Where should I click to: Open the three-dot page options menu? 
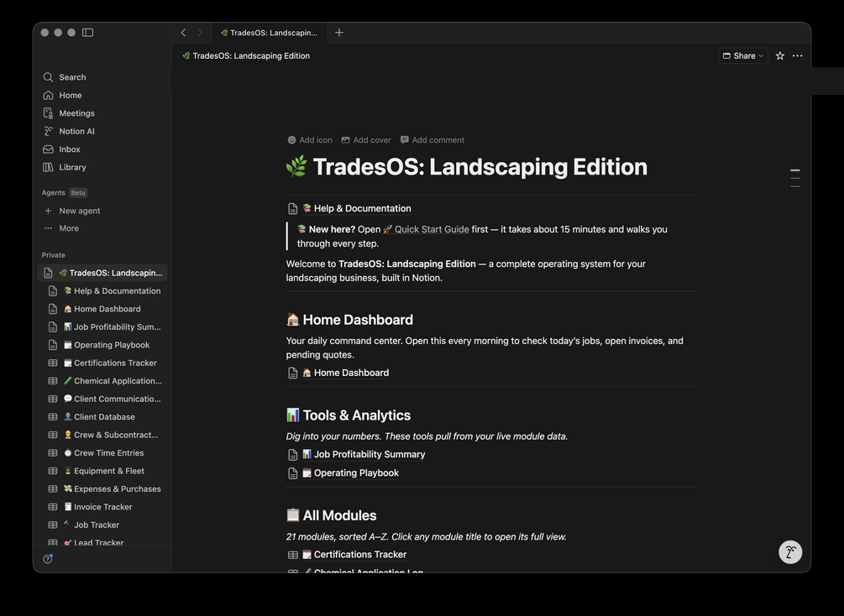pyautogui.click(x=798, y=55)
